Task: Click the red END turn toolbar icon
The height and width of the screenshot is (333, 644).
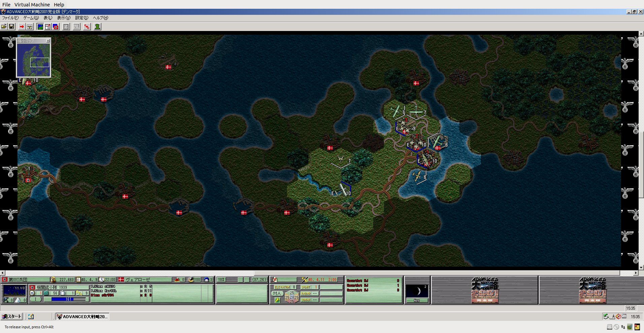Action: tap(87, 27)
